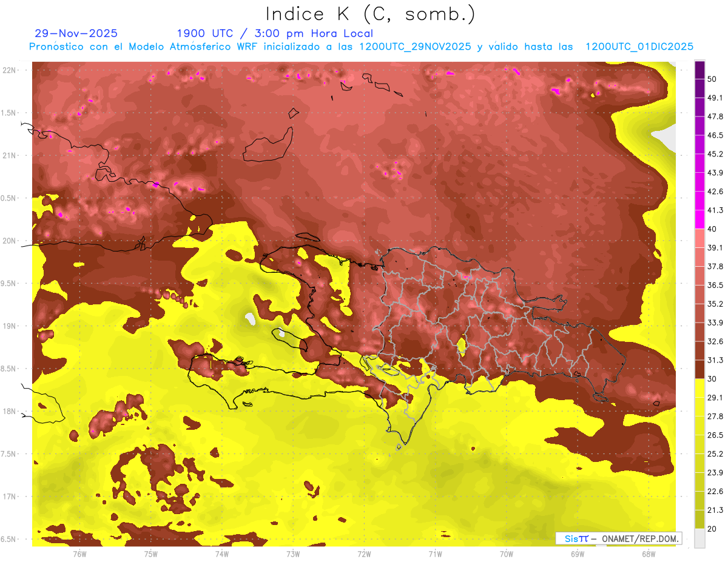
Task: Click "1900 UTC / 3:00 pm Hora Local" time text
Action: [275, 33]
